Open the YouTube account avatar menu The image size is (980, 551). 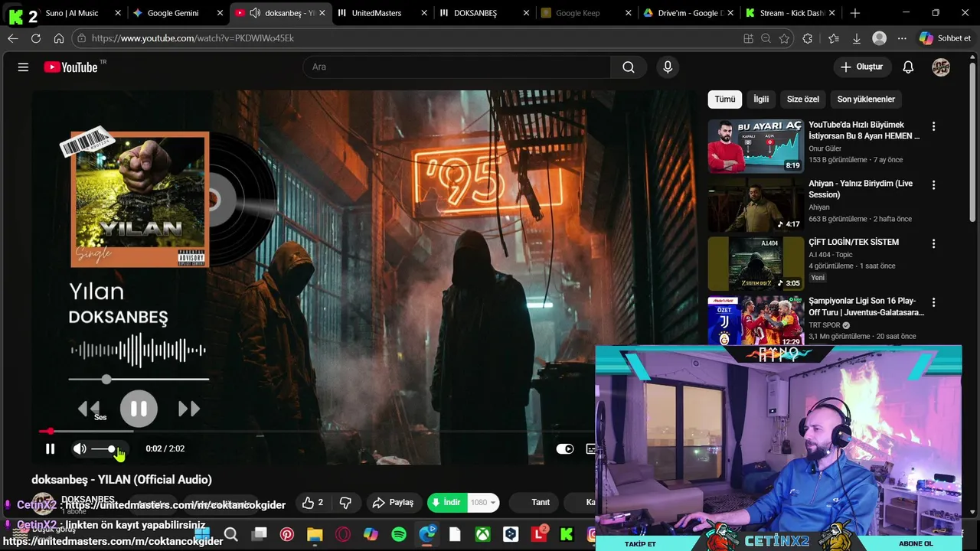pyautogui.click(x=941, y=67)
